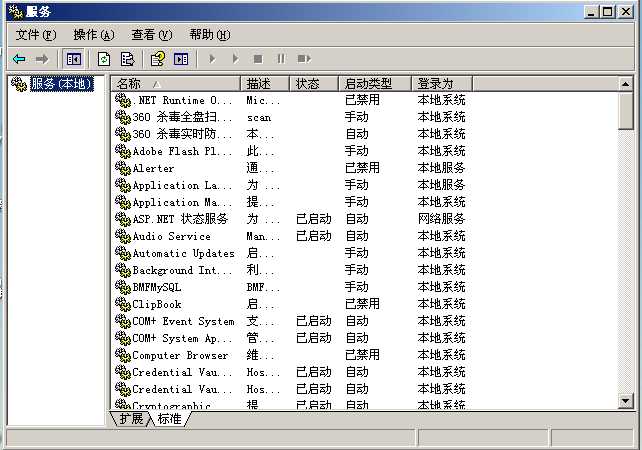This screenshot has width=642, height=450.
Task: Switch to the 标准 tab
Action: pyautogui.click(x=170, y=418)
